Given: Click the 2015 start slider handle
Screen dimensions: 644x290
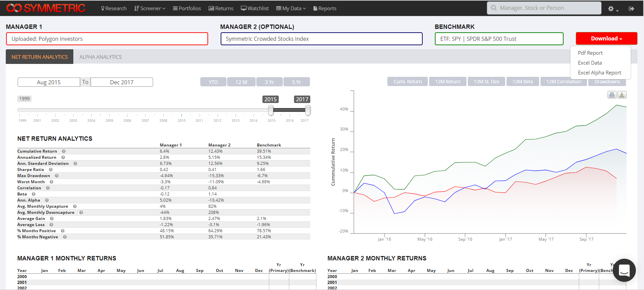Looking at the screenshot, I should [271, 110].
